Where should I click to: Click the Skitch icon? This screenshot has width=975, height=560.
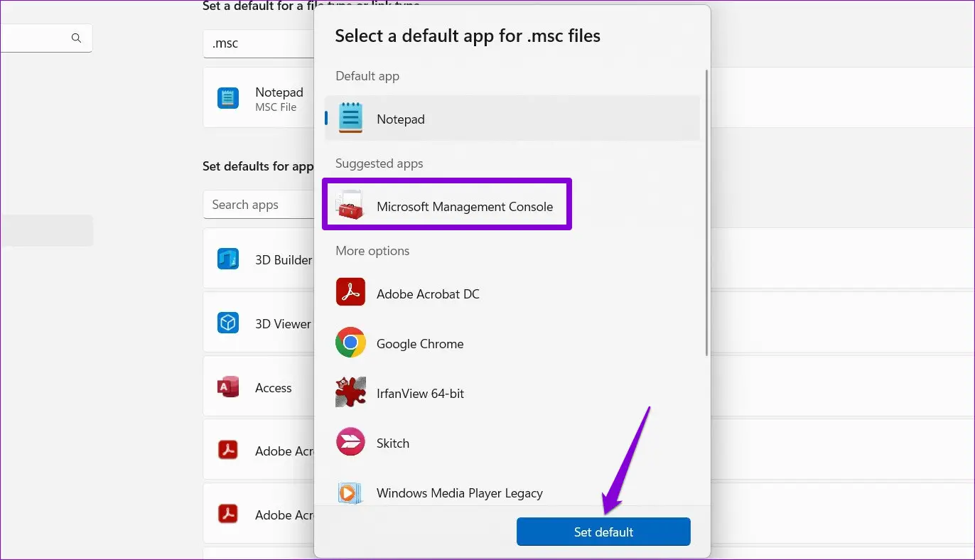[x=350, y=443]
